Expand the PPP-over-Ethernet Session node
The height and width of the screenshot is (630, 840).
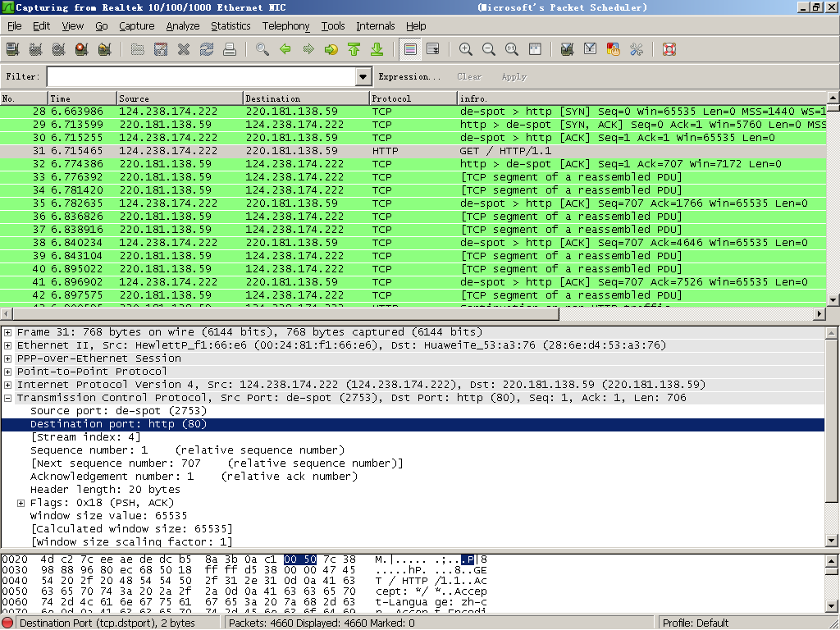[x=8, y=359]
